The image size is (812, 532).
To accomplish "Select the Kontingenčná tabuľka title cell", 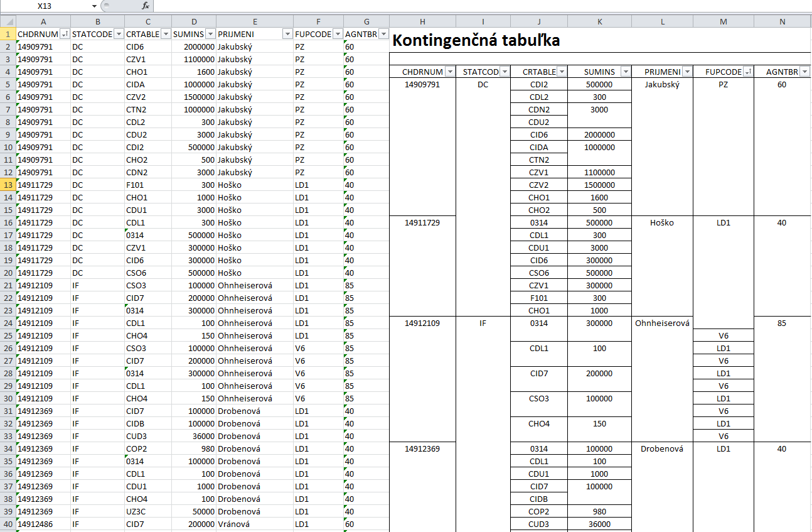I will [600, 41].
